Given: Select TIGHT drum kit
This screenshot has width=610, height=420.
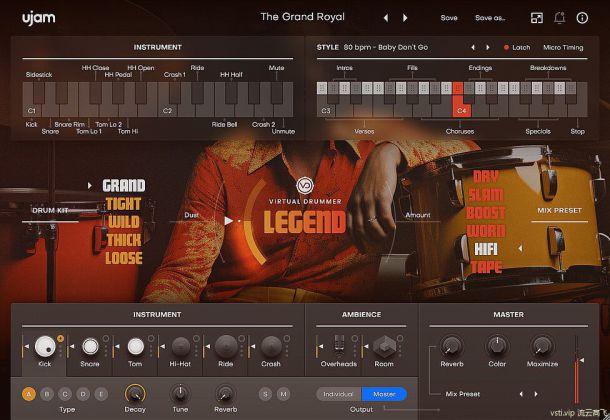Looking at the screenshot, I should [123, 204].
